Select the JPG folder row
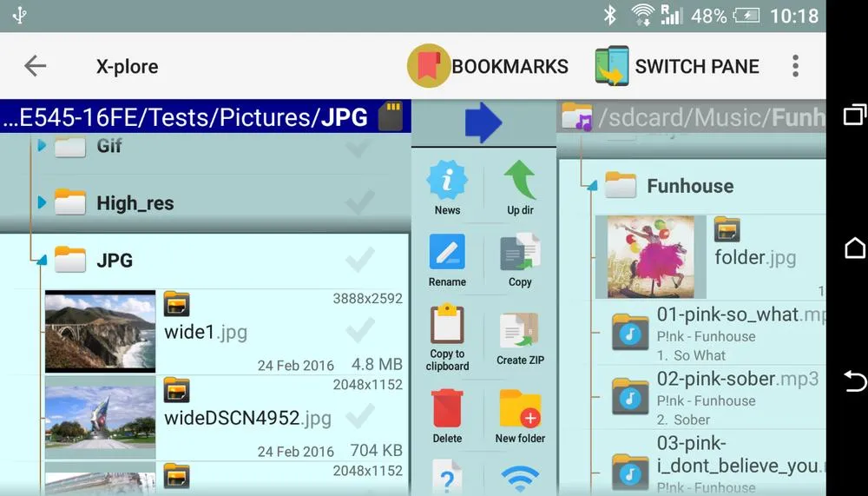The width and height of the screenshot is (868, 496). coord(205,260)
